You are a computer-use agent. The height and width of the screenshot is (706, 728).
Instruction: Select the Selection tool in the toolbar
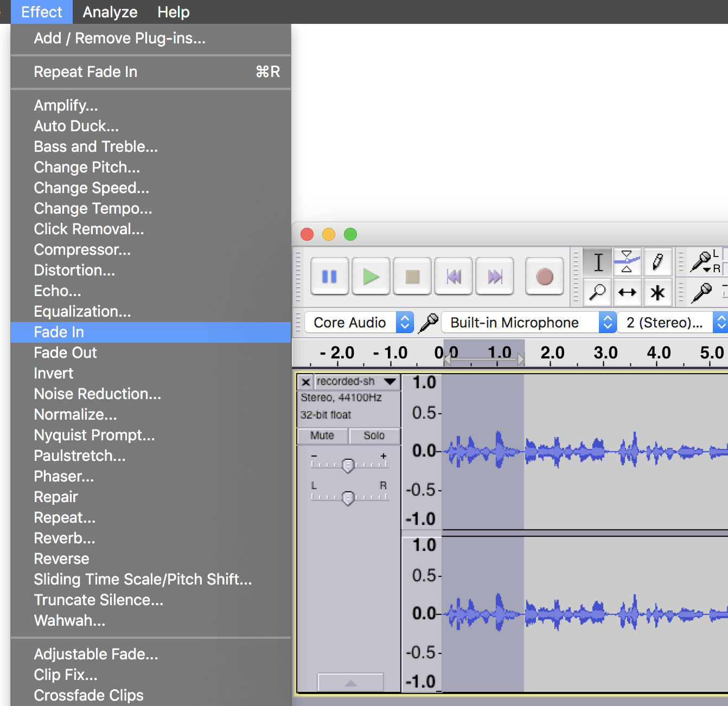pos(597,262)
